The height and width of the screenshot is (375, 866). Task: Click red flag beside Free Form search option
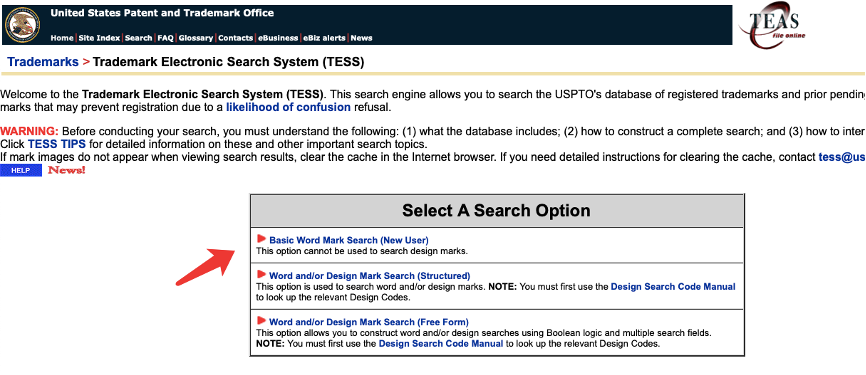coord(261,321)
